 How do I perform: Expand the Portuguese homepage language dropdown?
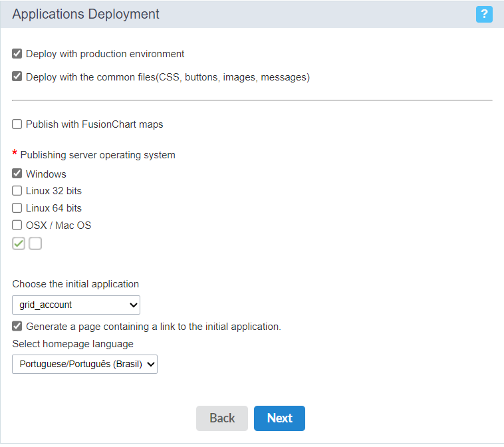84,364
